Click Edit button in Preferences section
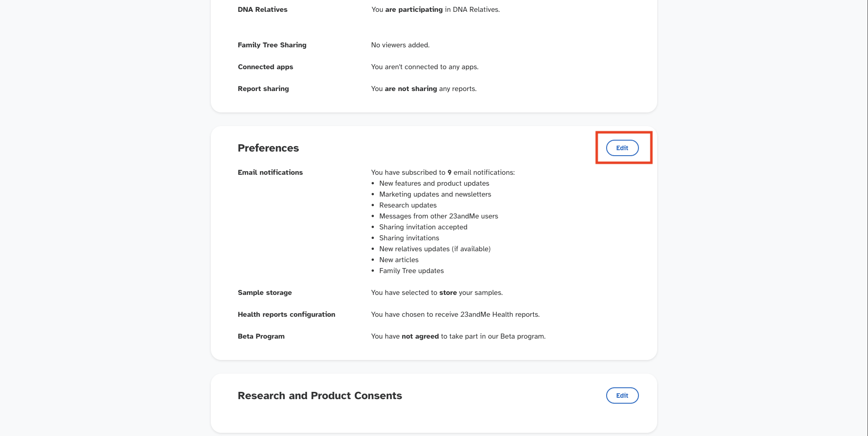Viewport: 868px width, 436px height. [x=622, y=148]
